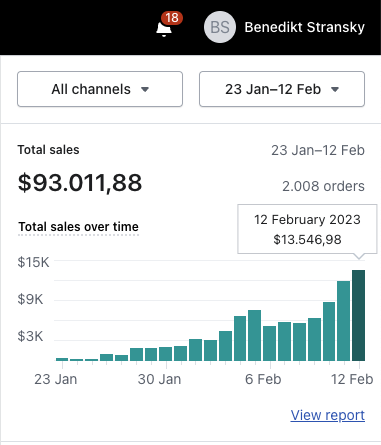Image resolution: width=381 pixels, height=445 pixels.
Task: Click the 12 February 2023 tooltip date
Action: pos(307,220)
